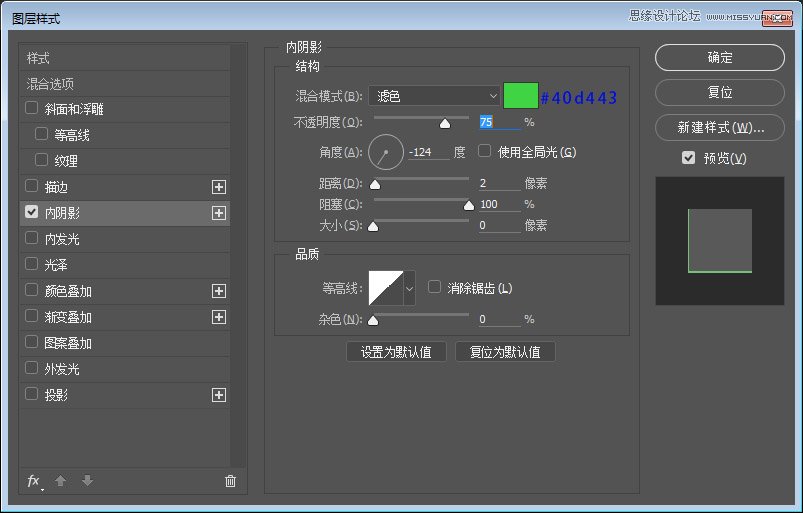Select the 外发光 style entry
Viewport: 803px width, 513px height.
[62, 369]
